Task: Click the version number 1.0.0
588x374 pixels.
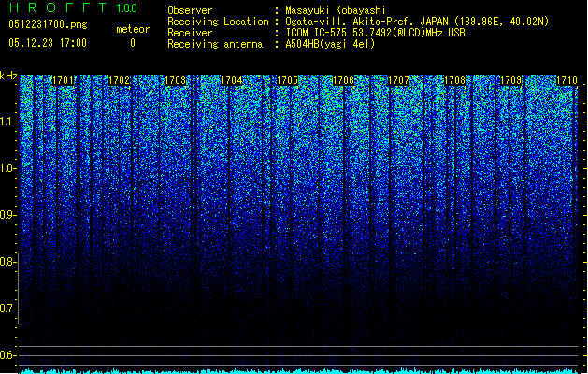Action: (x=126, y=7)
